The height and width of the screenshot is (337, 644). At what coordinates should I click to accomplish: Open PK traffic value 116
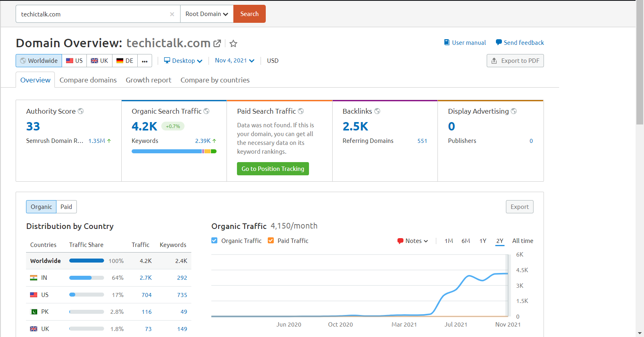[x=146, y=312]
